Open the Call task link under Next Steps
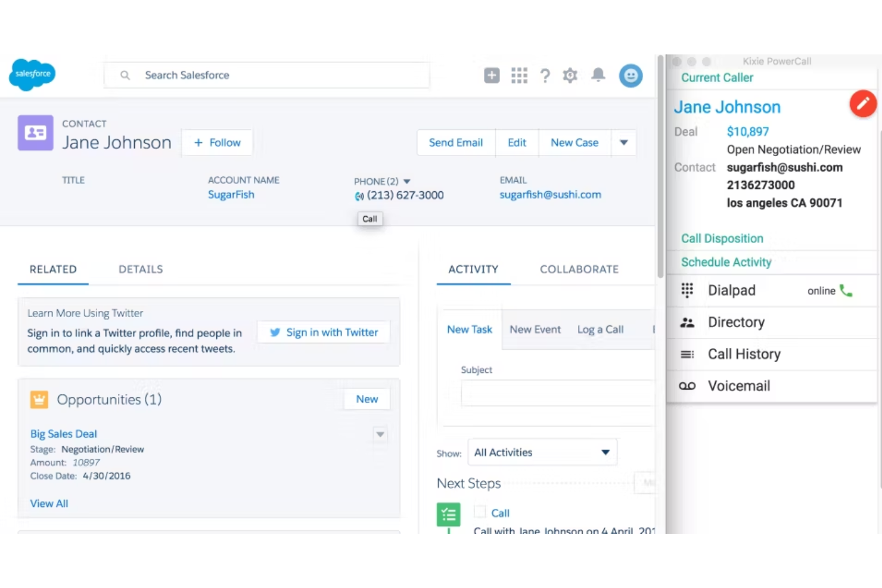This screenshot has width=882, height=588. (x=500, y=513)
